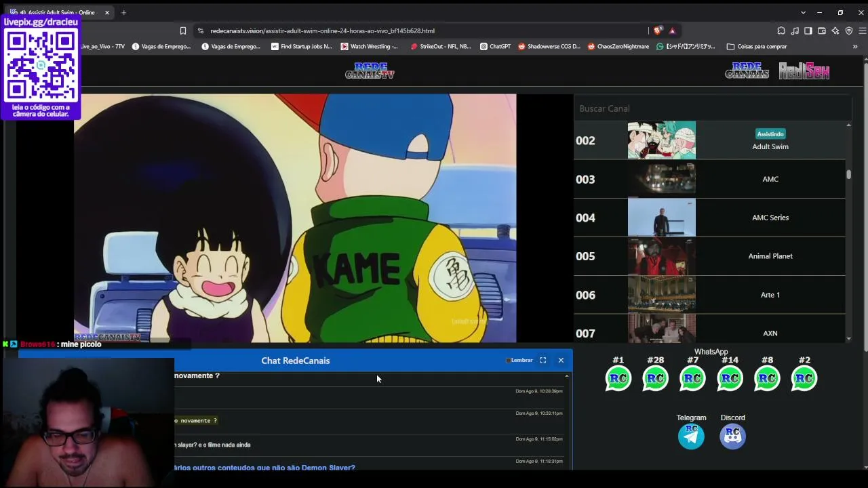
Task: Close the Assistir Adult Swim tab
Action: 106,12
